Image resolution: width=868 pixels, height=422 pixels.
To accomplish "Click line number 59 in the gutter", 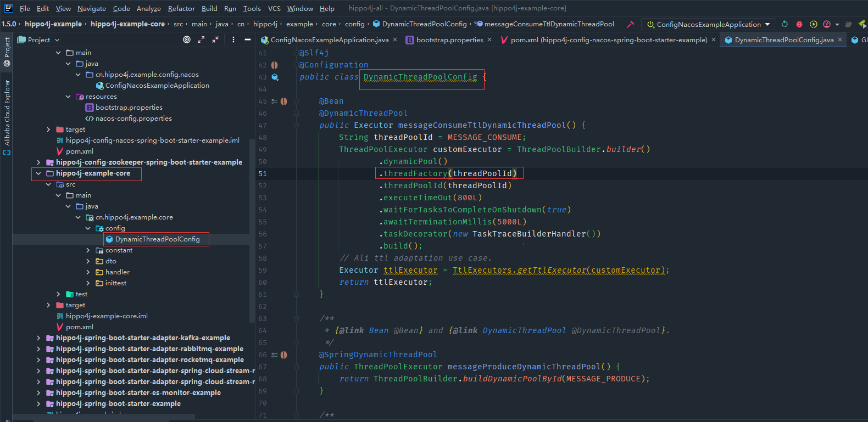I will click(x=262, y=271).
